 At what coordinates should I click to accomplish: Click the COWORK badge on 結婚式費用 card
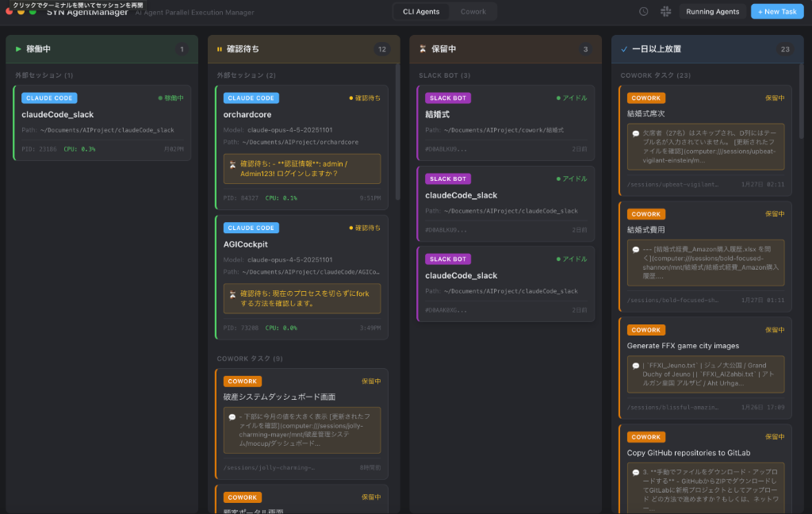coord(646,214)
